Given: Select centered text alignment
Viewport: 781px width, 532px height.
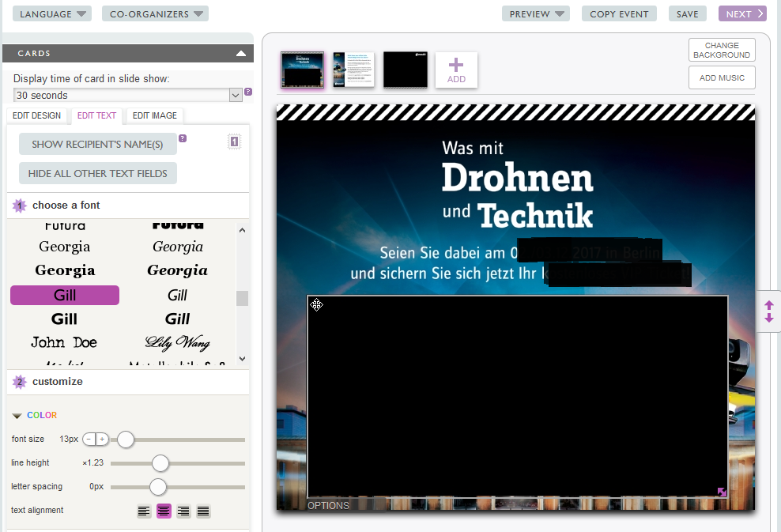Looking at the screenshot, I should [x=164, y=511].
